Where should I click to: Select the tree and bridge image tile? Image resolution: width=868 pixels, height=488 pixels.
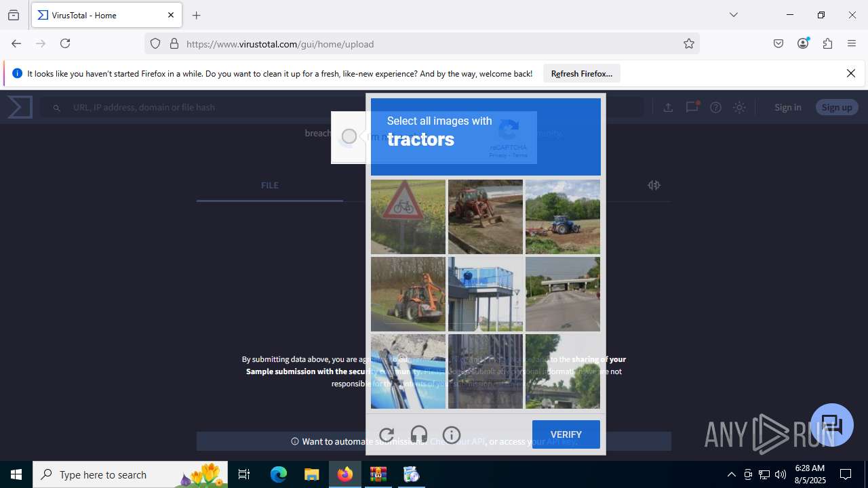coord(563,371)
